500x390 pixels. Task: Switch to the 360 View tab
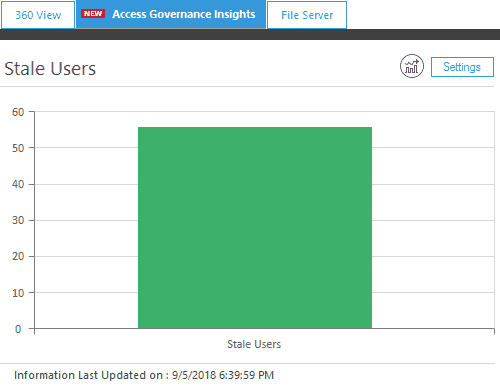38,15
